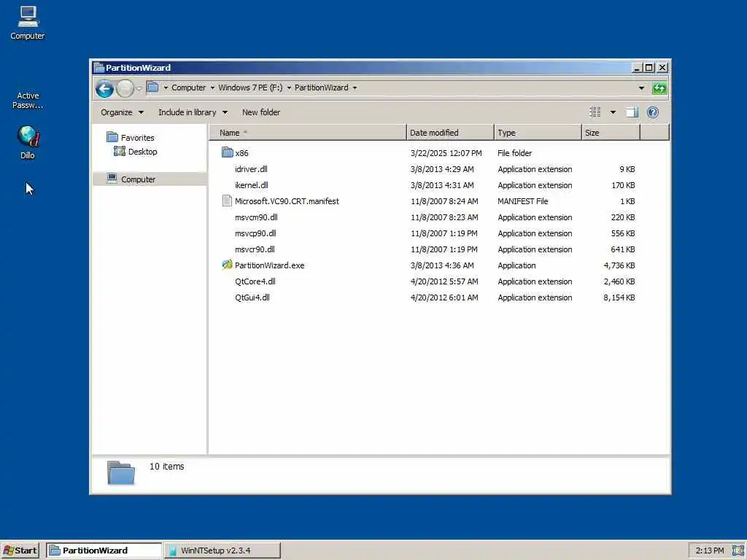The width and height of the screenshot is (747, 560).
Task: Click the Computer breadcrumb segment
Action: (x=189, y=87)
